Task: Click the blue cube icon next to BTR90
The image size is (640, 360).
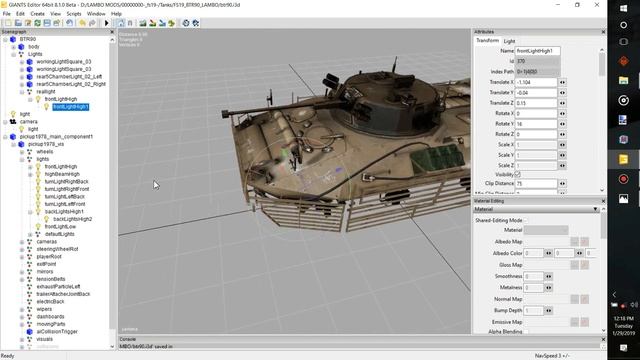Action: click(x=13, y=39)
